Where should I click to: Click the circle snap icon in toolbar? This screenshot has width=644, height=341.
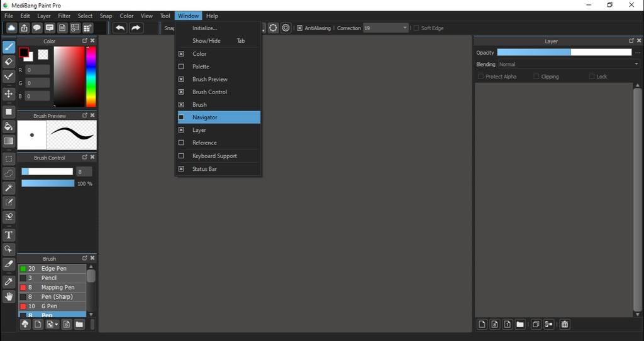pos(273,28)
